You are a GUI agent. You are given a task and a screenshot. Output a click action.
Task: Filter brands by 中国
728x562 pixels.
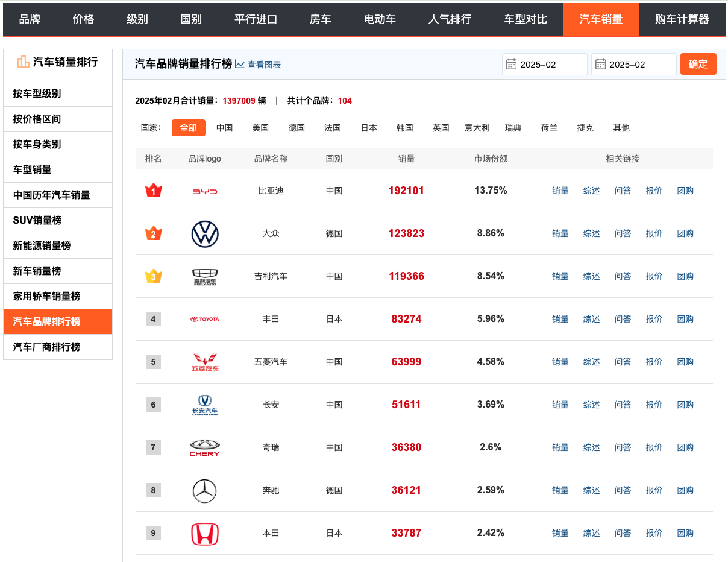[225, 128]
